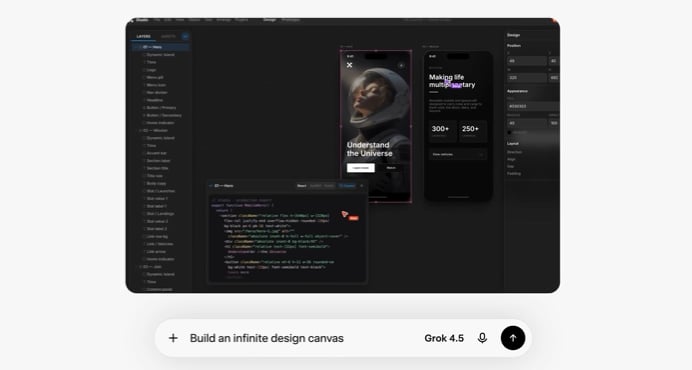Click the X position input showing 40
This screenshot has height=370, width=692.
[x=527, y=61]
